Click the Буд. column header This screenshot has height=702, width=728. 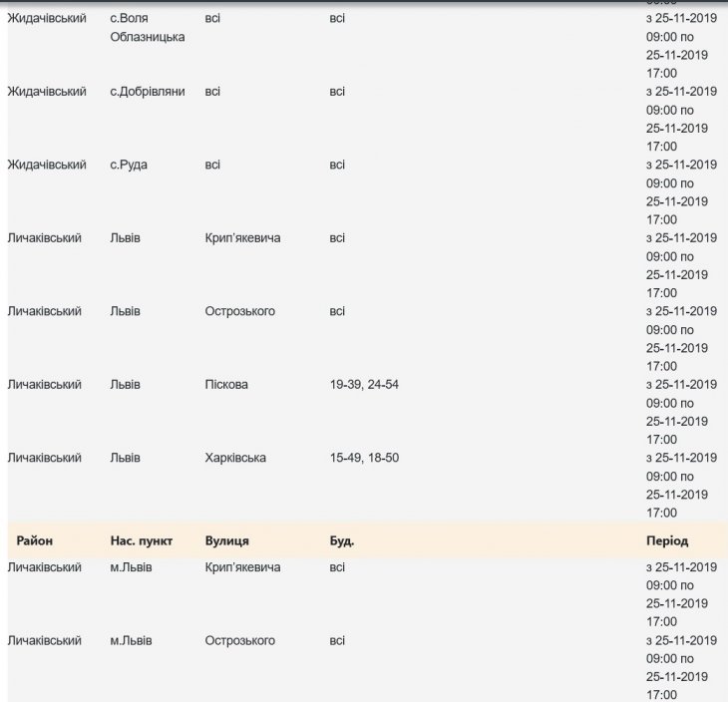coord(342,540)
